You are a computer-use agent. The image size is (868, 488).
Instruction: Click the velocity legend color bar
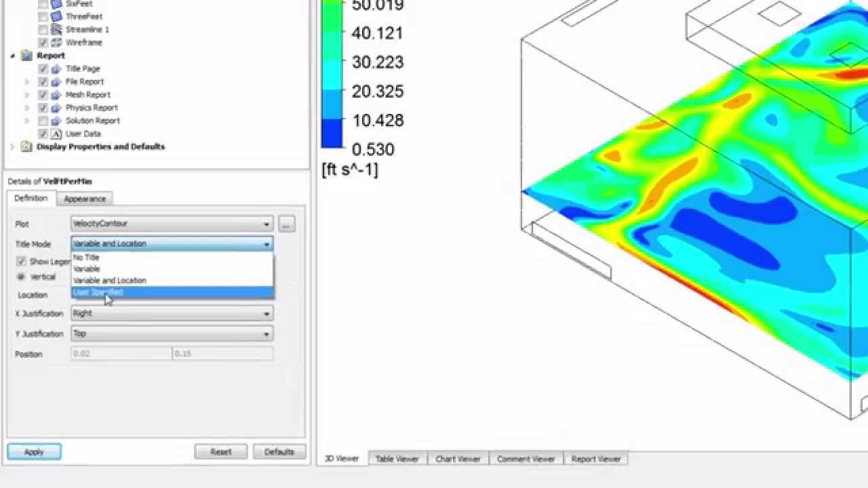click(x=332, y=74)
